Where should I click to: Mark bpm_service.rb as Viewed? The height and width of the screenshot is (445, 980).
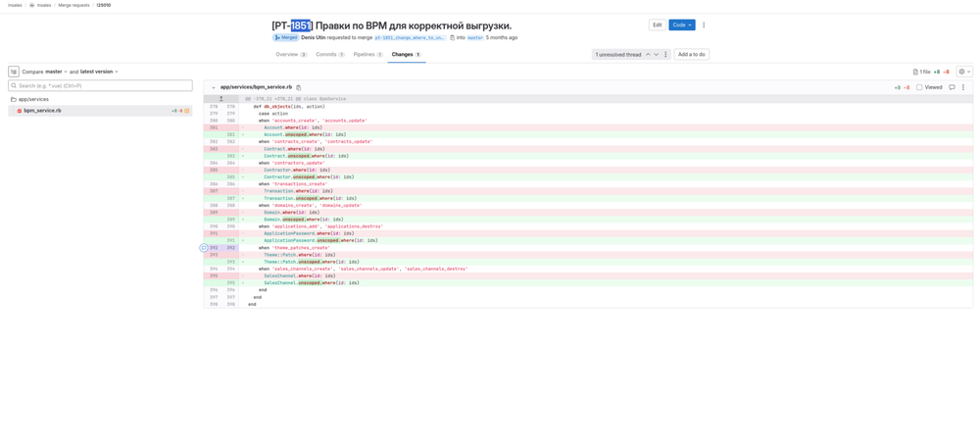[919, 87]
